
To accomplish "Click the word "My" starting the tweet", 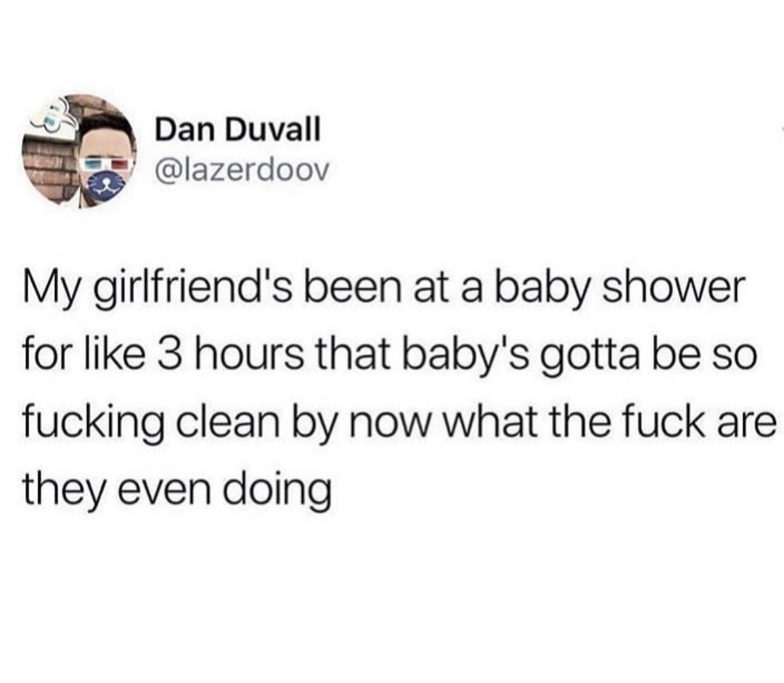I will click(54, 291).
